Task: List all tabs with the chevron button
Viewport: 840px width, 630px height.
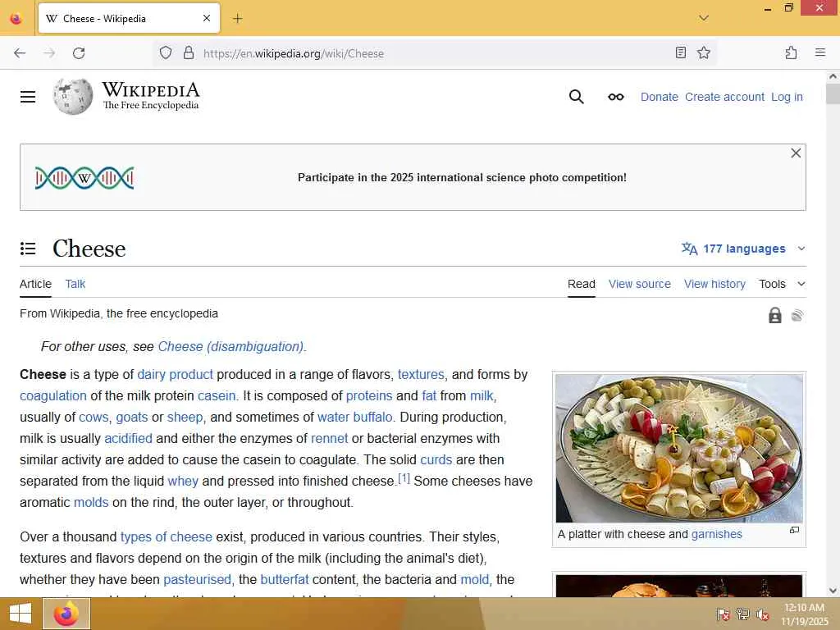Action: [x=704, y=18]
